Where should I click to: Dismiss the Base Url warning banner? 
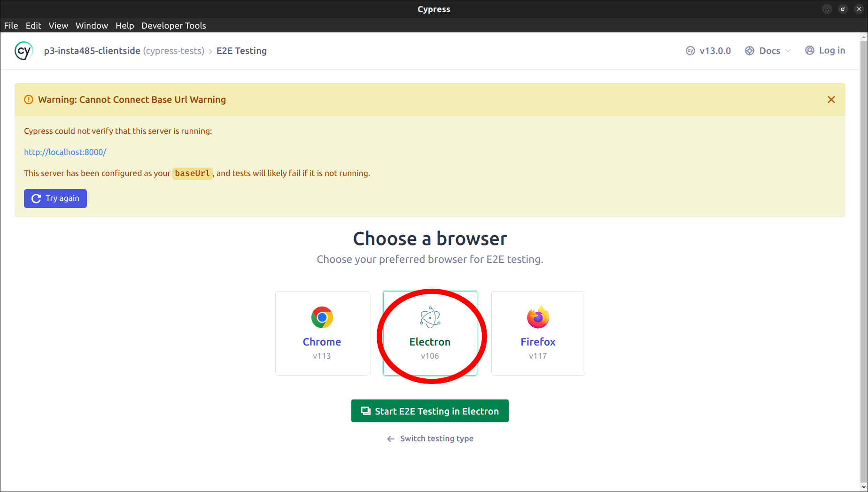pyautogui.click(x=831, y=100)
